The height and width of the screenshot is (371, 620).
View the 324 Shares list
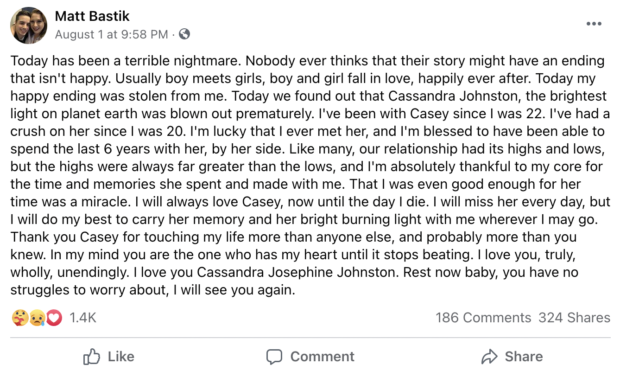tap(574, 318)
